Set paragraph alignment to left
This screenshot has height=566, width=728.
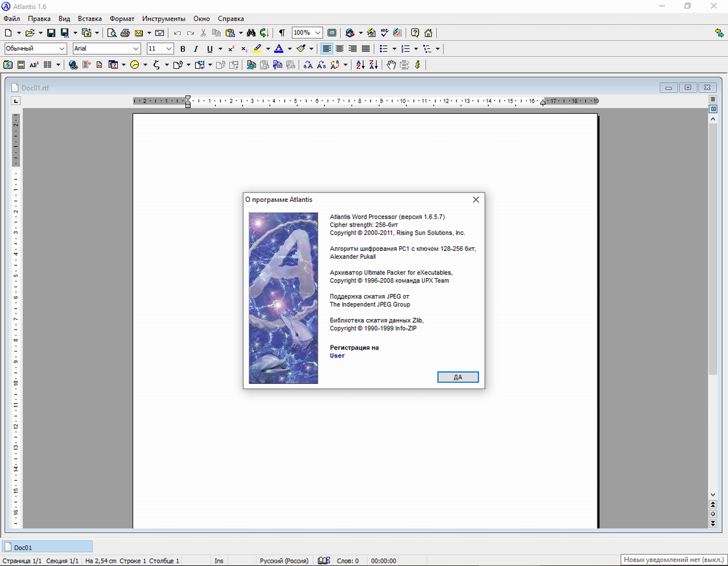[x=327, y=49]
